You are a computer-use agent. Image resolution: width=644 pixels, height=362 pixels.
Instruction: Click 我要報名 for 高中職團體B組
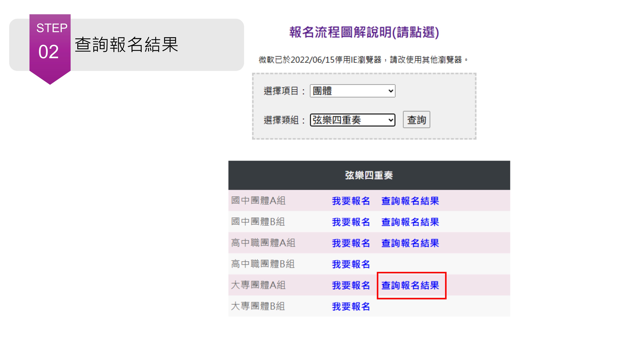(351, 264)
